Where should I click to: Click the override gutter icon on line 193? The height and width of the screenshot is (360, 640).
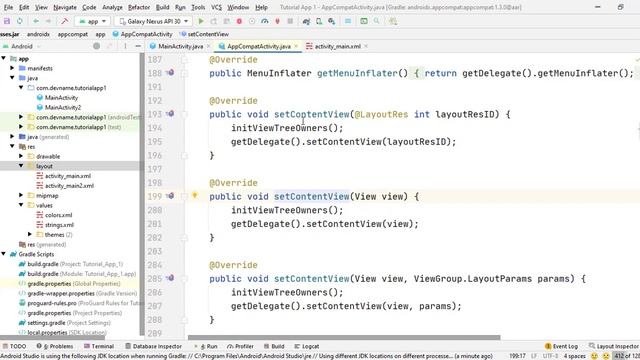(170, 114)
